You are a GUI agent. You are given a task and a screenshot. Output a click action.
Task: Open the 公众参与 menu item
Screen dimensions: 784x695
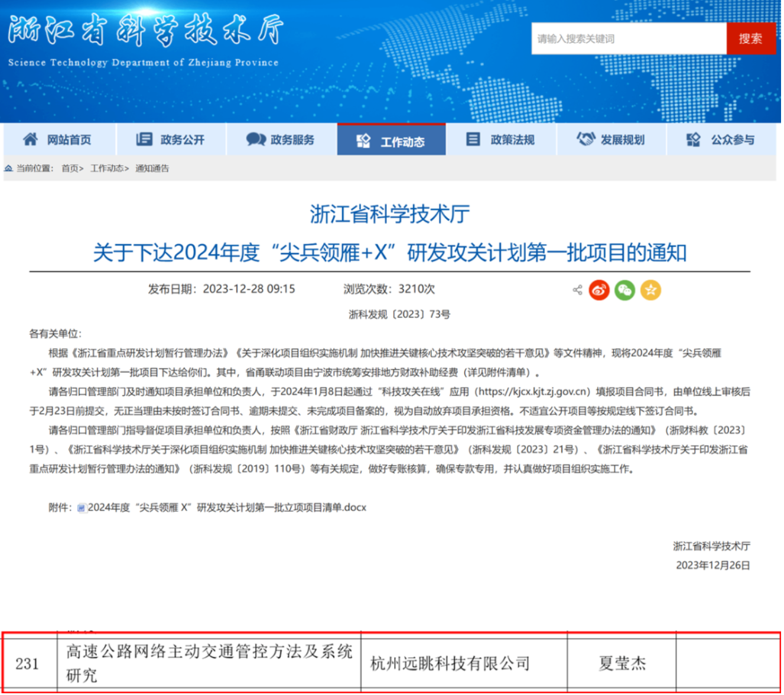coord(721,139)
